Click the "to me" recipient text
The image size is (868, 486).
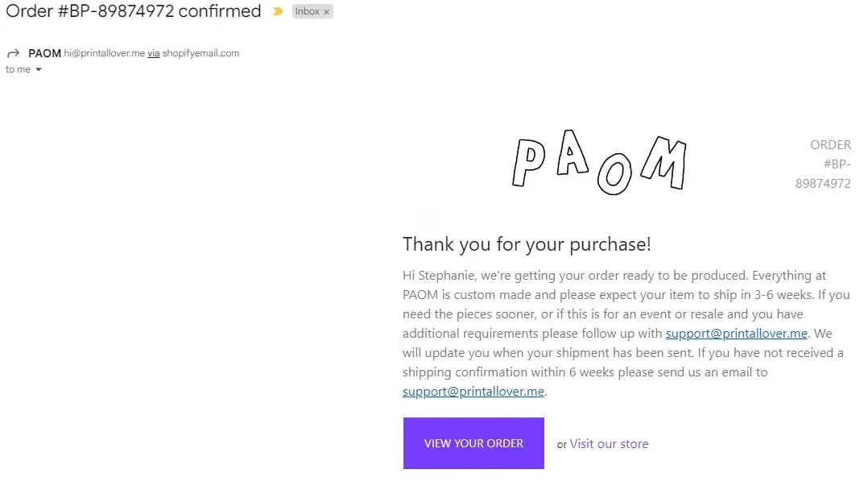[x=18, y=70]
